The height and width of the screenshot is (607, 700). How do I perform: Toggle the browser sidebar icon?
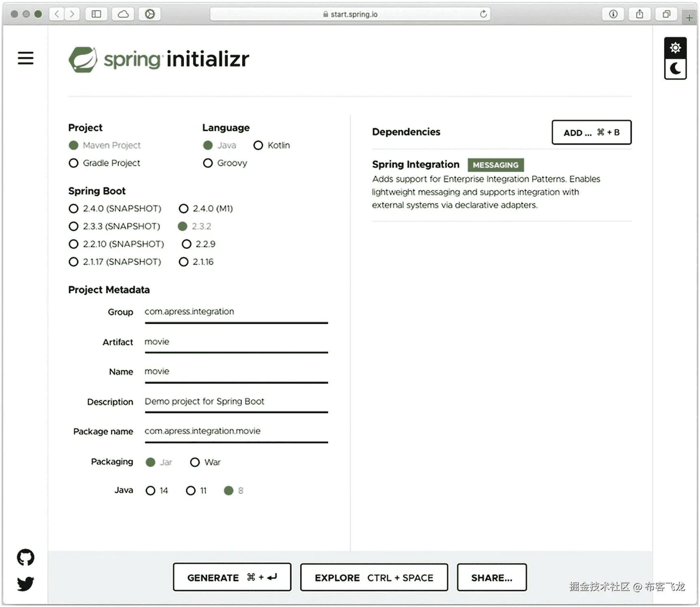coord(96,13)
